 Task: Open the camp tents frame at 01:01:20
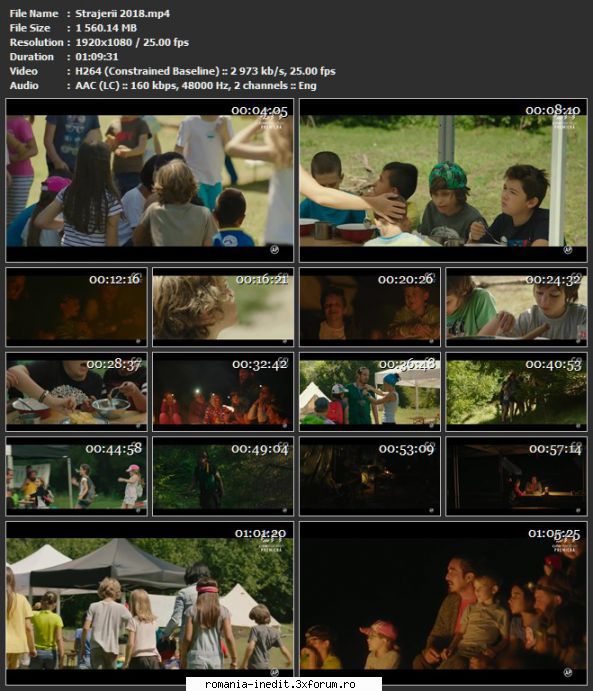point(149,603)
